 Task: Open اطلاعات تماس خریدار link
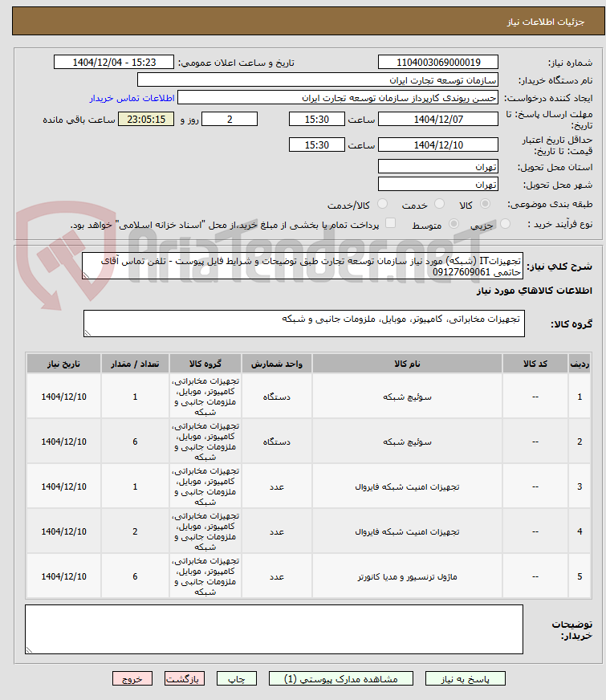click(132, 98)
